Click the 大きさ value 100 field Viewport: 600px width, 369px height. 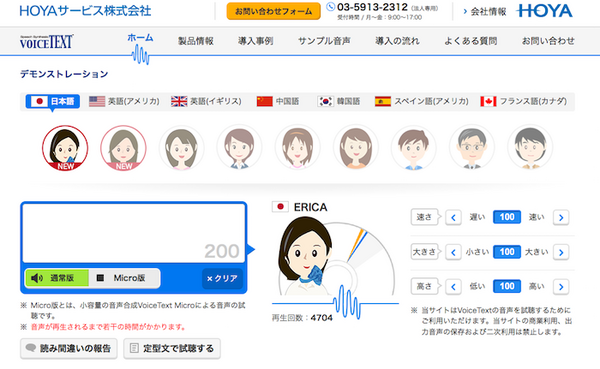coord(507,252)
